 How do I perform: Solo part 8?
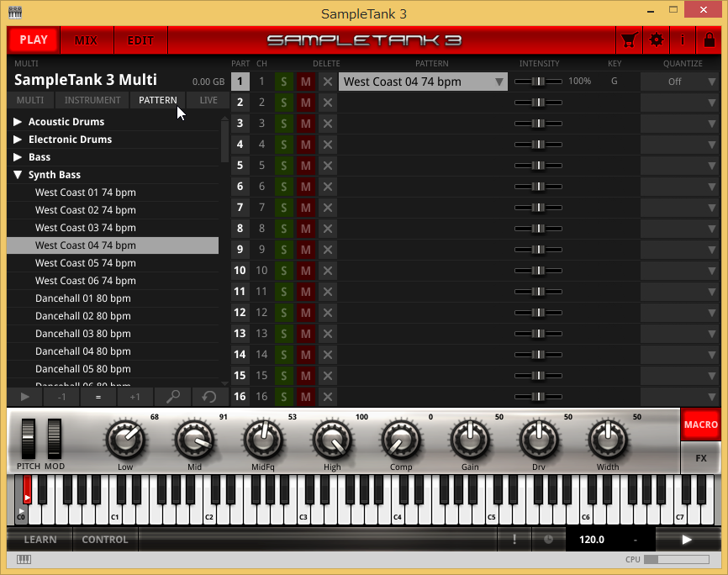coord(283,229)
